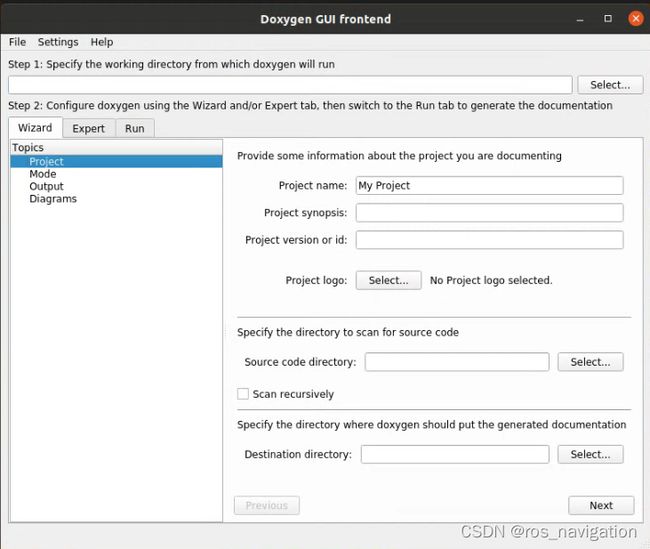Click 'No Project logo selected.' text
The width and height of the screenshot is (650, 549).
[x=491, y=280]
